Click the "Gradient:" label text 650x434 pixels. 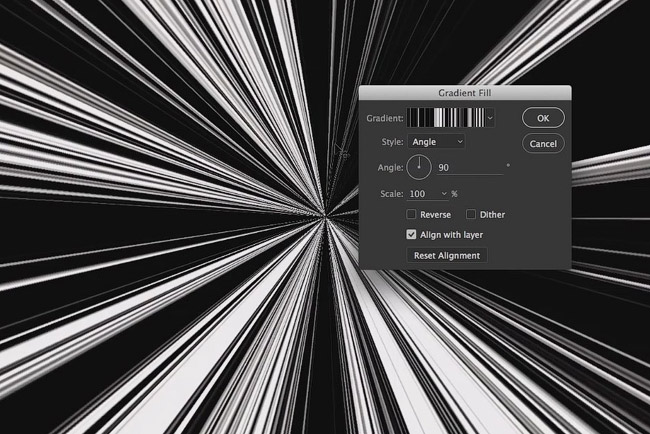[x=385, y=118]
